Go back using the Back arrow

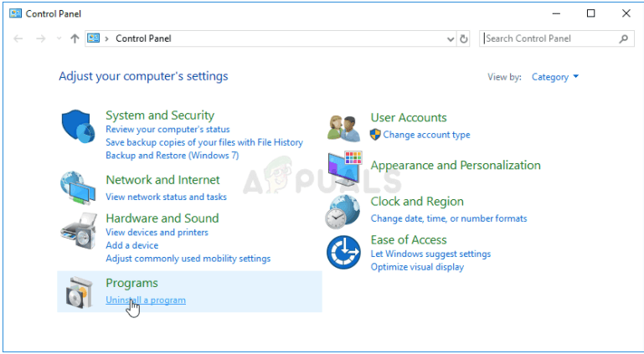(x=18, y=39)
